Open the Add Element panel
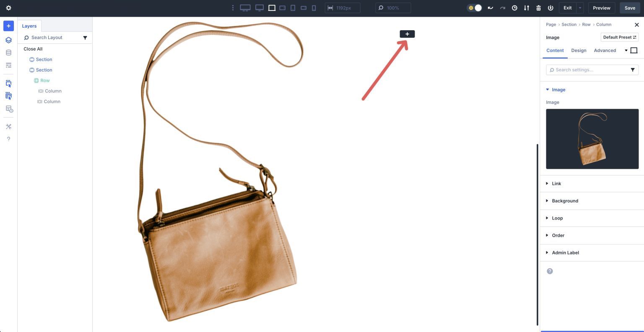This screenshot has width=644, height=332. pyautogui.click(x=8, y=26)
